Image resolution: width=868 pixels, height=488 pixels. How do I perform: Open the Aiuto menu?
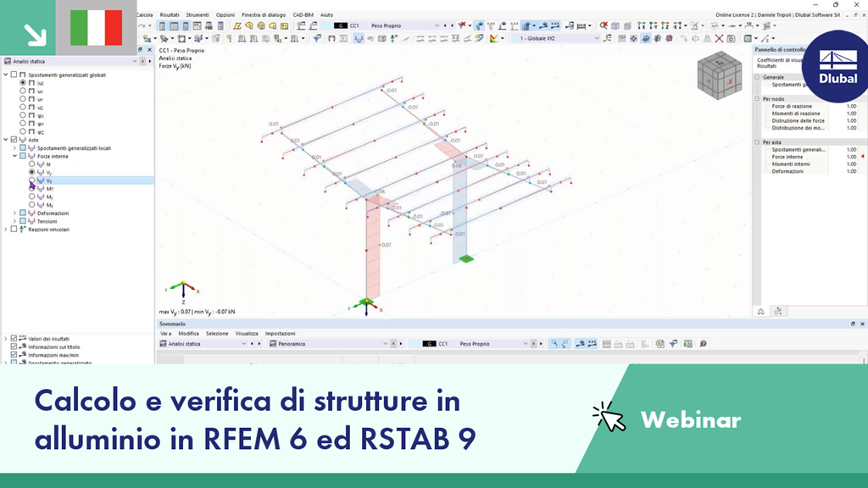coord(326,15)
